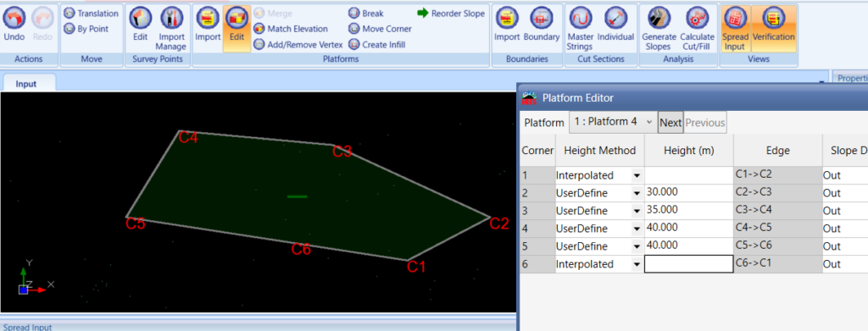Click the Move Corner command

pos(381,29)
